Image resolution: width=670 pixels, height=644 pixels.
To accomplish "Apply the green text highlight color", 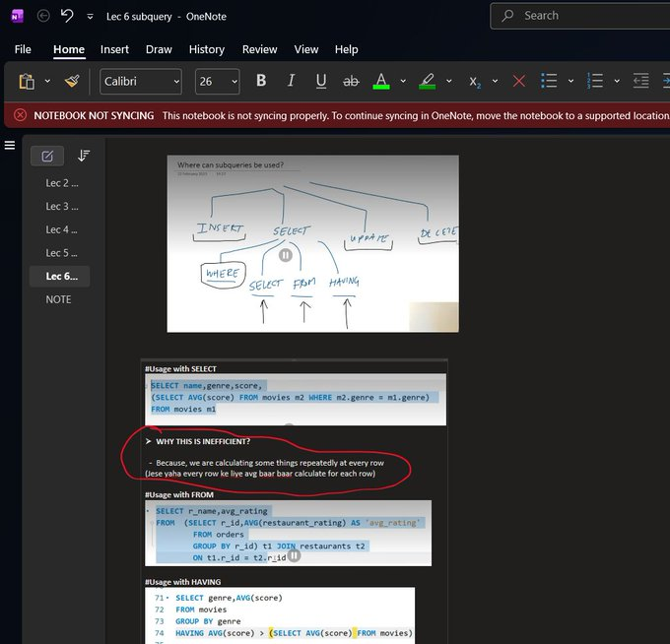I will pos(427,81).
